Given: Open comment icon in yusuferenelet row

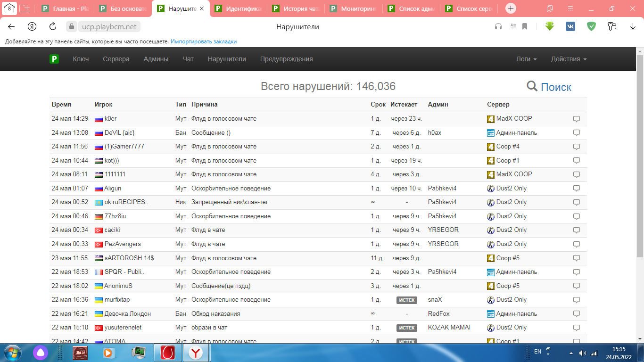Looking at the screenshot, I should (576, 328).
